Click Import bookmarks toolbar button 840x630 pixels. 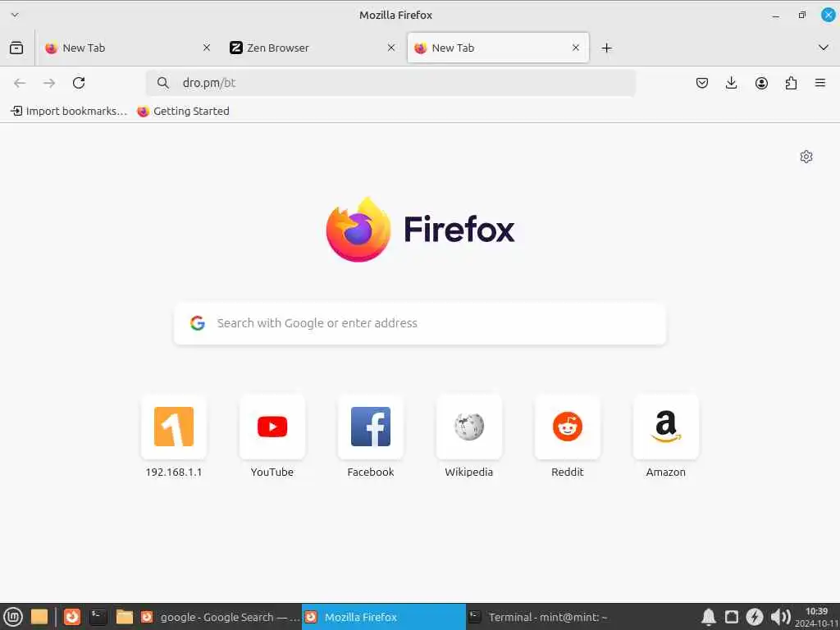pos(69,111)
